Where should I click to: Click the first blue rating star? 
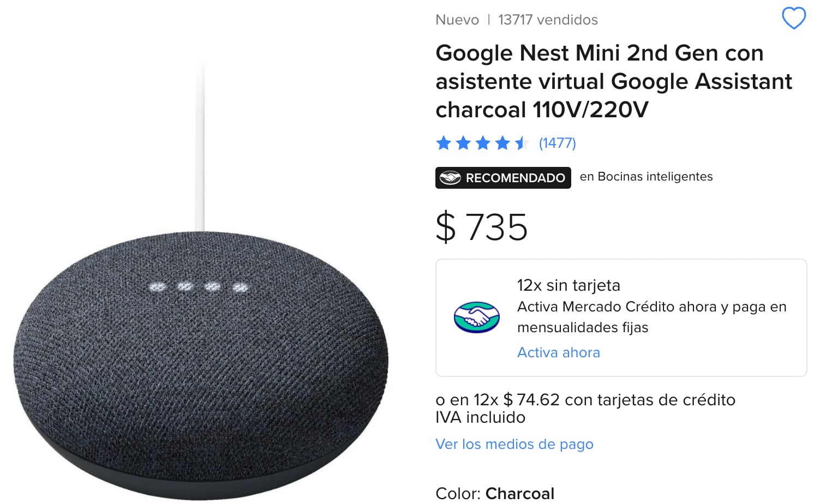444,143
